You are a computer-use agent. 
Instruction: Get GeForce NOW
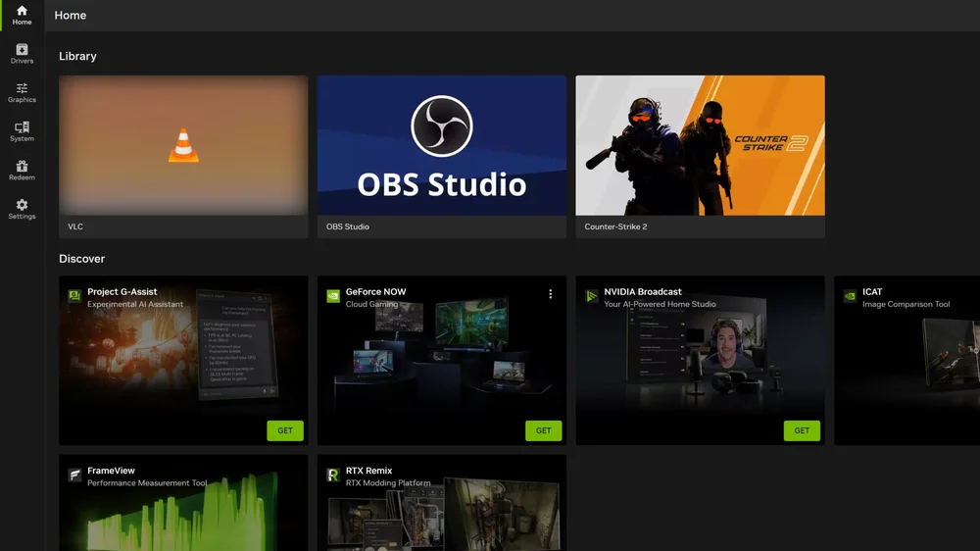(x=544, y=430)
